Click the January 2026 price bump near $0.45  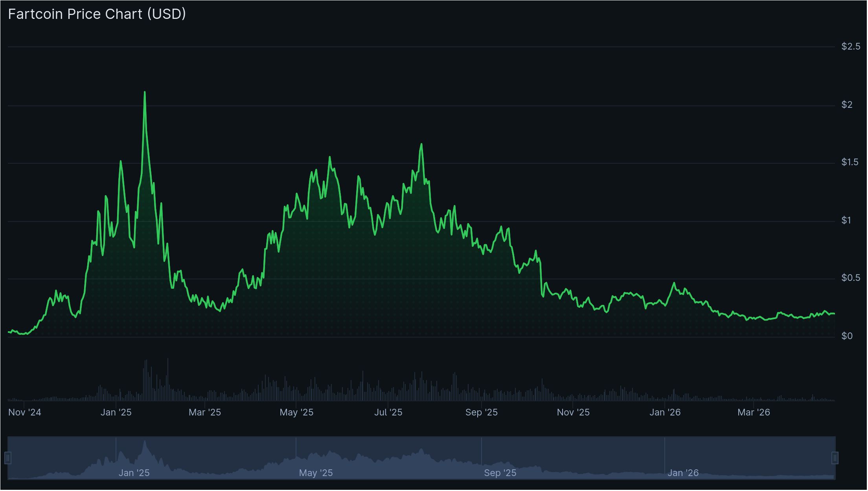pyautogui.click(x=674, y=283)
